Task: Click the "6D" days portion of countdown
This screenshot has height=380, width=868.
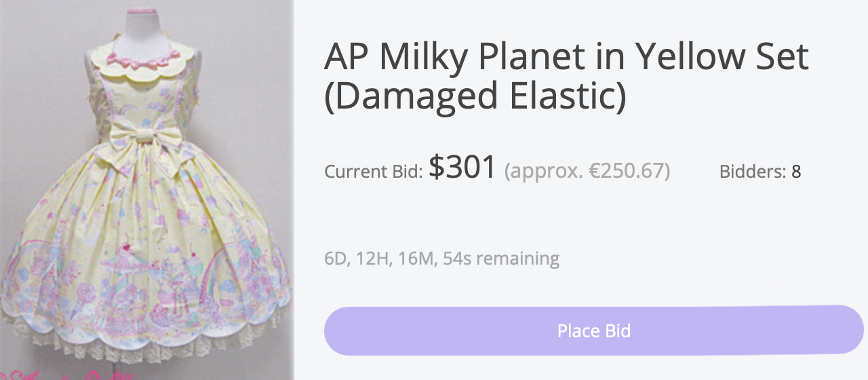Action: 335,259
